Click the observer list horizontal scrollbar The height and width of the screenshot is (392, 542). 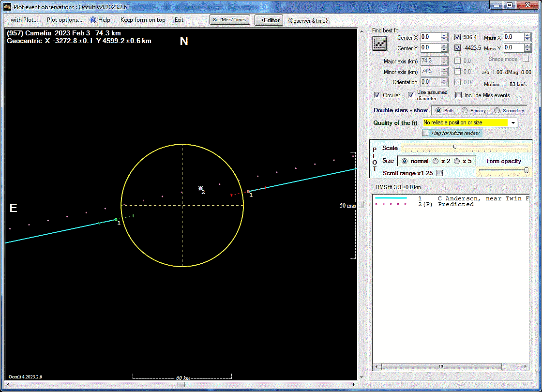(441, 366)
